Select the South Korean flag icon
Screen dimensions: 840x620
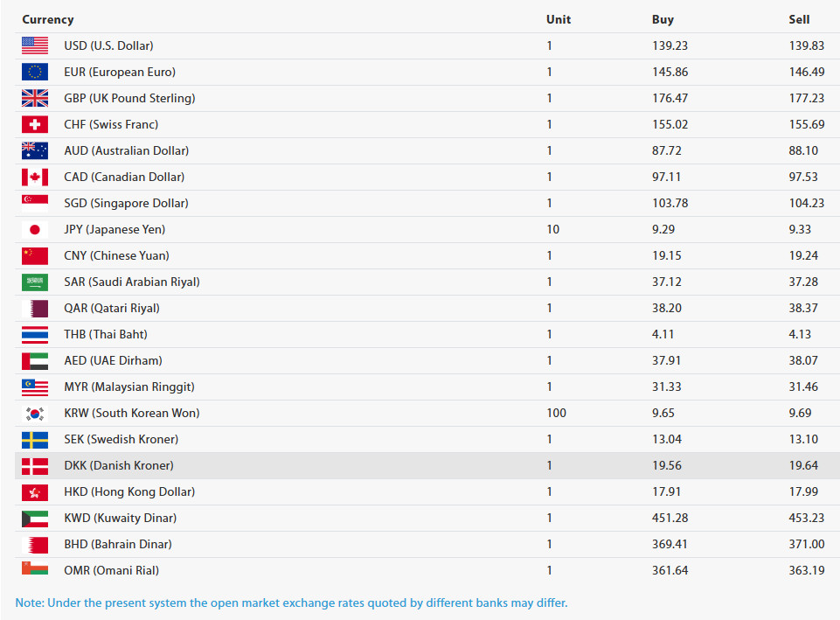pos(35,413)
